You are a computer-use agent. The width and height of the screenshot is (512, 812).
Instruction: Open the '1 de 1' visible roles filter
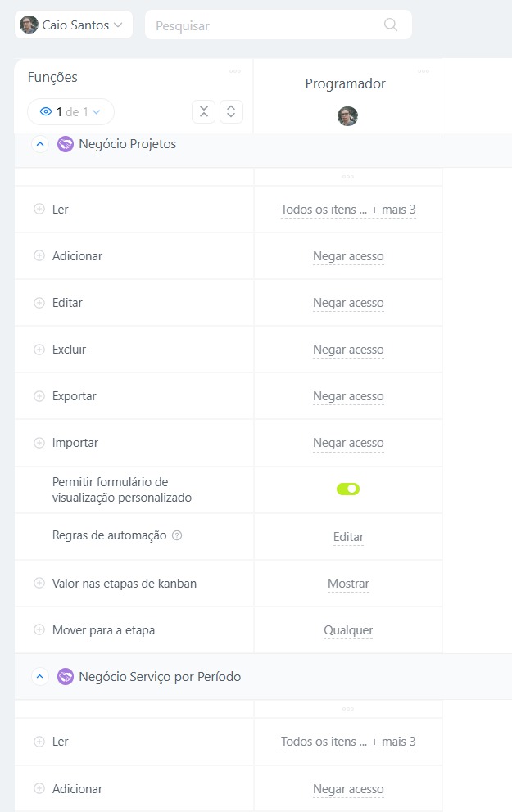(x=70, y=112)
